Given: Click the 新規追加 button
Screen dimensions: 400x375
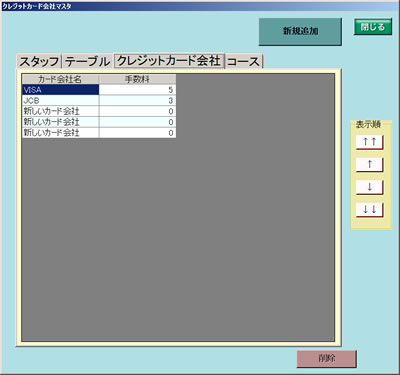Looking at the screenshot, I should tap(300, 32).
